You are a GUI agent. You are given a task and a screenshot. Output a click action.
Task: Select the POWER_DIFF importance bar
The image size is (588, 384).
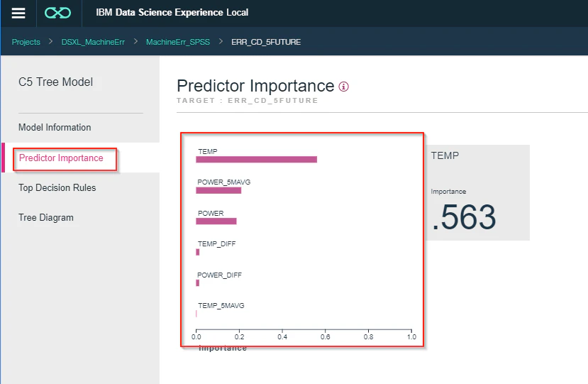pos(198,282)
